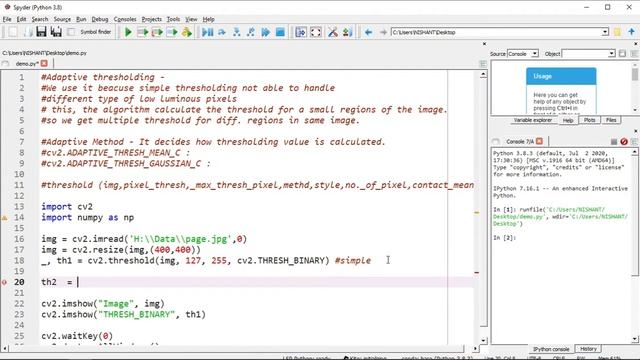
Task: Create a new file with toolbar icon
Action: click(13, 32)
